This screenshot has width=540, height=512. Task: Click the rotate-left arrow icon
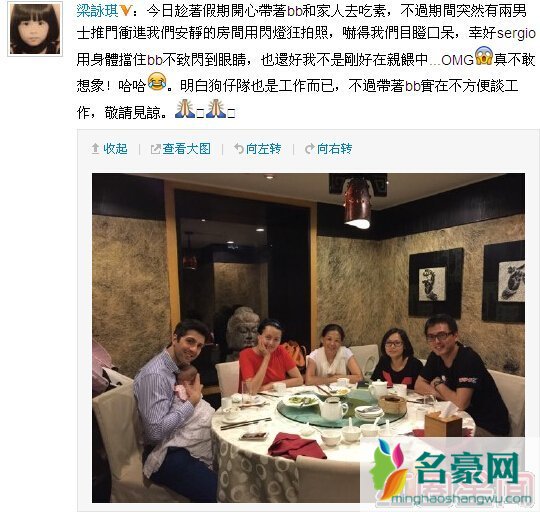(x=239, y=149)
